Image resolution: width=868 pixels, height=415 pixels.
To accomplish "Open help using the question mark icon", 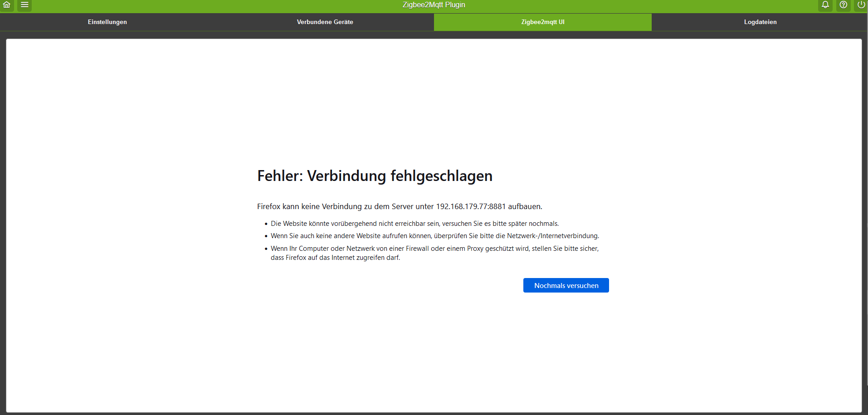I will click(x=843, y=6).
